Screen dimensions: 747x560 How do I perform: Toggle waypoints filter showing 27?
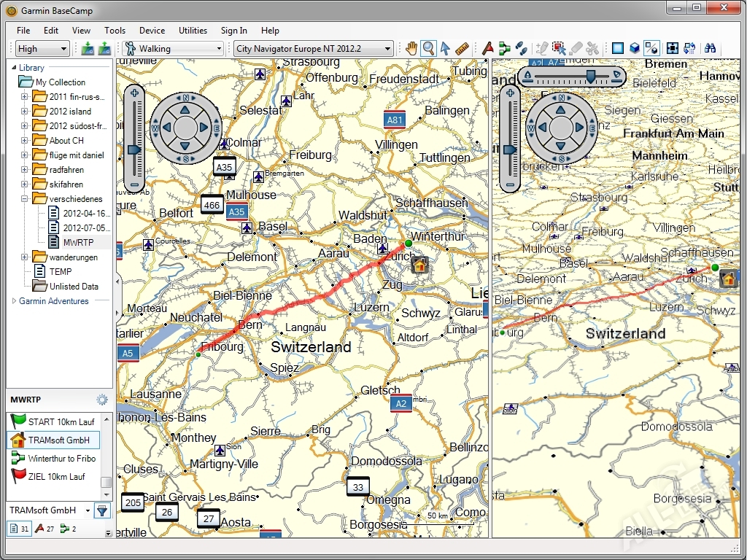[44, 529]
